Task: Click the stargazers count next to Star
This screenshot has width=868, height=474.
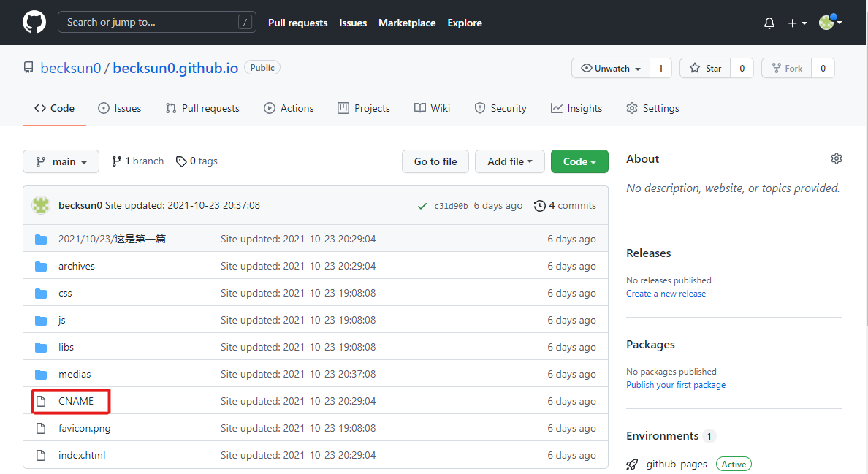Action: coord(742,68)
